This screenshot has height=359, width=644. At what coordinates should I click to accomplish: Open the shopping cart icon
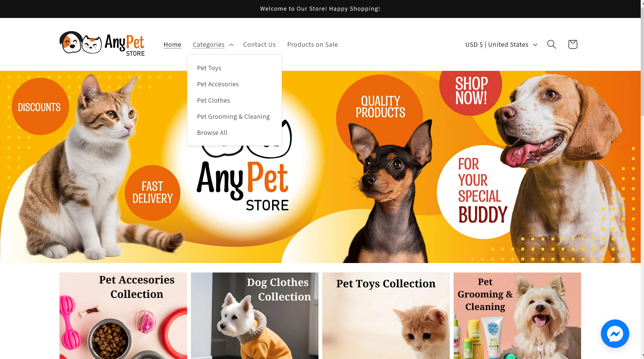[572, 45]
